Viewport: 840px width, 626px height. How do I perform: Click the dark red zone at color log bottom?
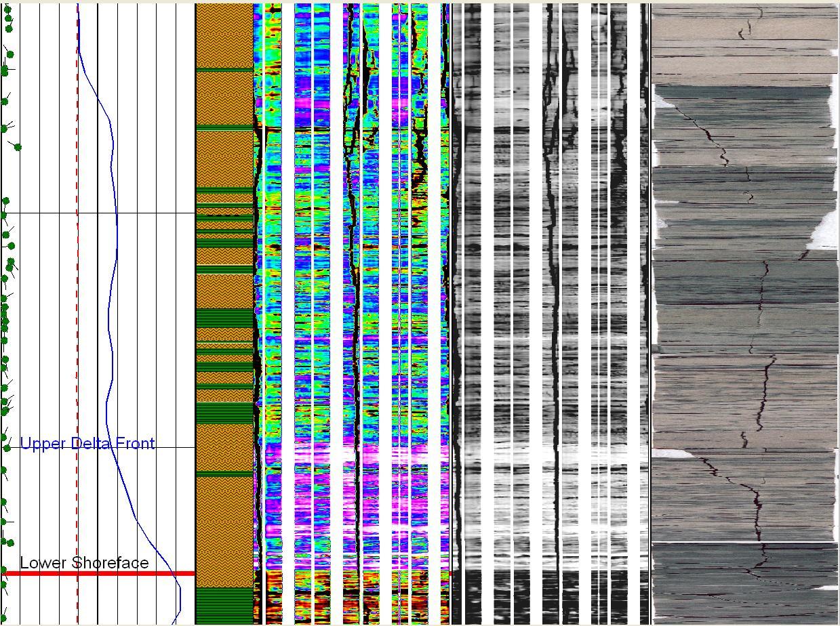click(x=353, y=600)
